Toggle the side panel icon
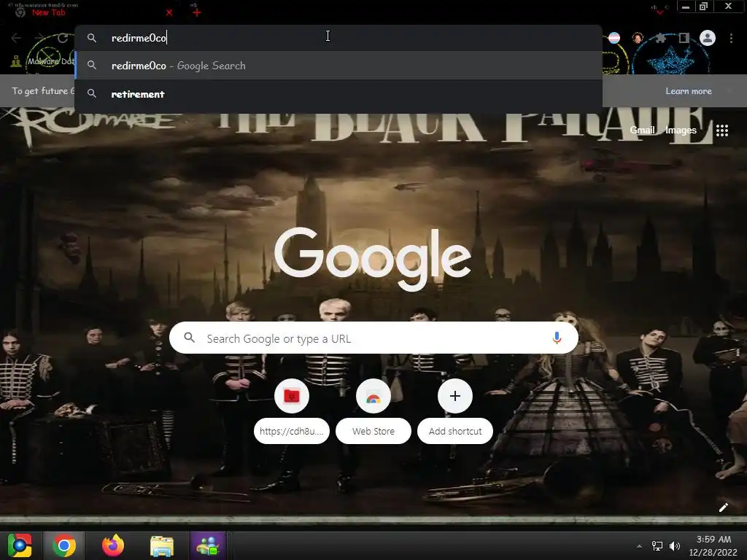This screenshot has height=560, width=747. click(x=684, y=38)
